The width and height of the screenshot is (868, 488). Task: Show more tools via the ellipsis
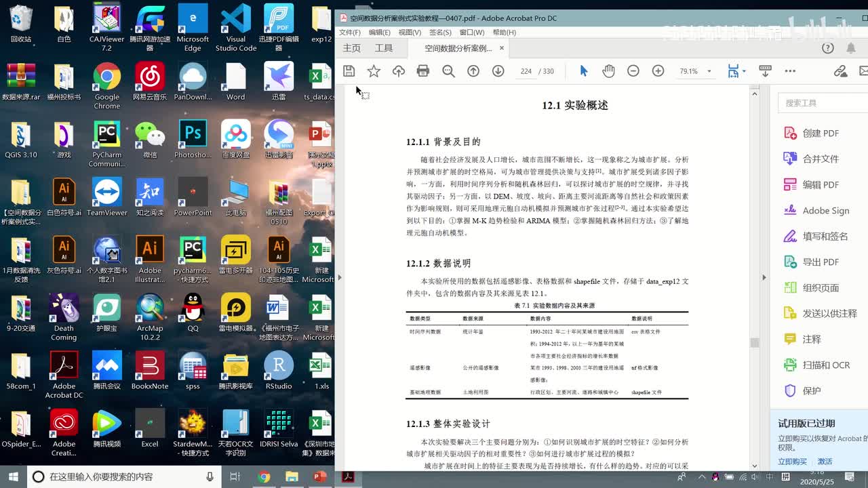coord(790,71)
